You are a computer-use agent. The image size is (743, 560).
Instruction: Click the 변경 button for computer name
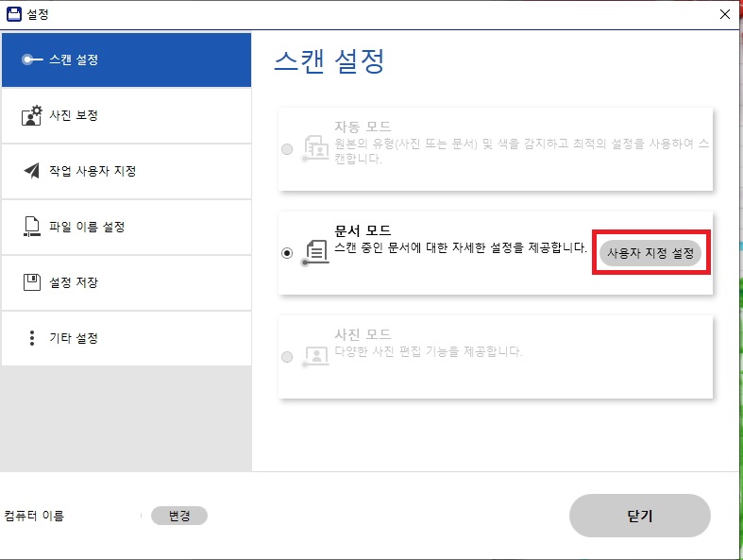(179, 516)
